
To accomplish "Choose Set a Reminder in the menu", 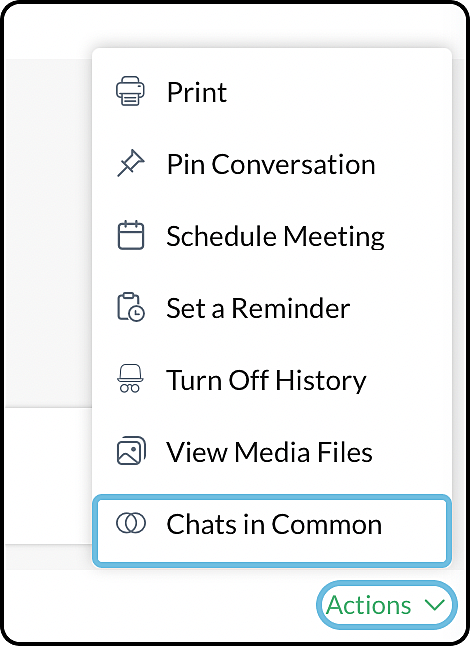I will coord(258,308).
